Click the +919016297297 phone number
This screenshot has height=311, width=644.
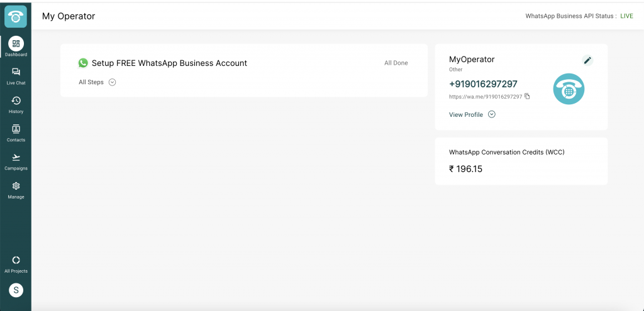pos(483,84)
